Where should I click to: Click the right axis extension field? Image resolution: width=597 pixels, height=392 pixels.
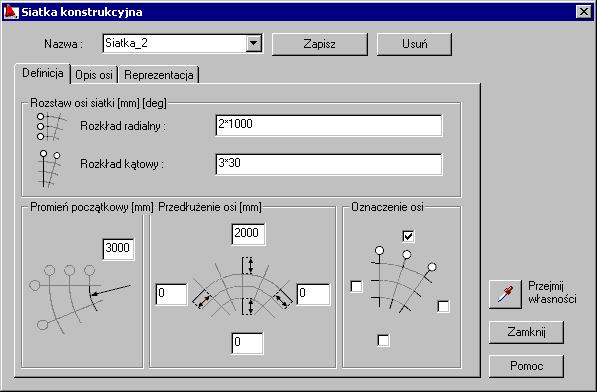[313, 294]
